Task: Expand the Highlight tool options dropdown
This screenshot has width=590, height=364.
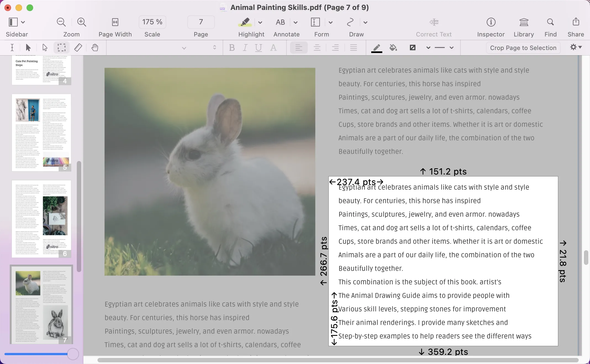Action: [260, 22]
